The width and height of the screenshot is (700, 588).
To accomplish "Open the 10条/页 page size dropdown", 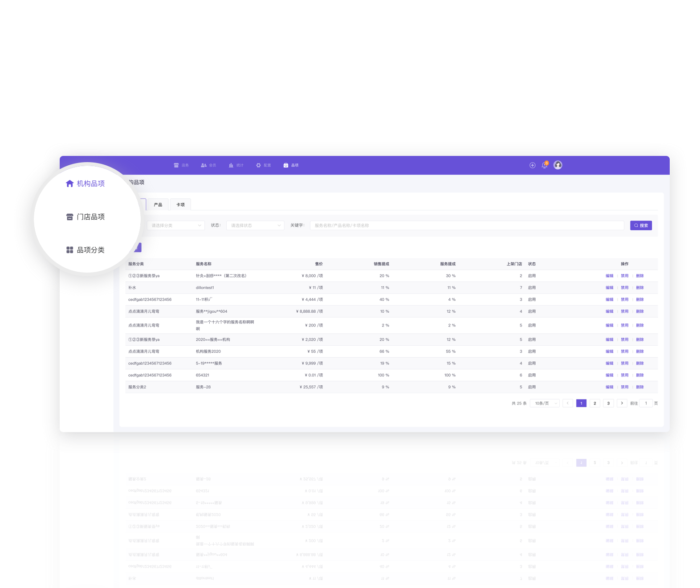I will click(x=545, y=403).
